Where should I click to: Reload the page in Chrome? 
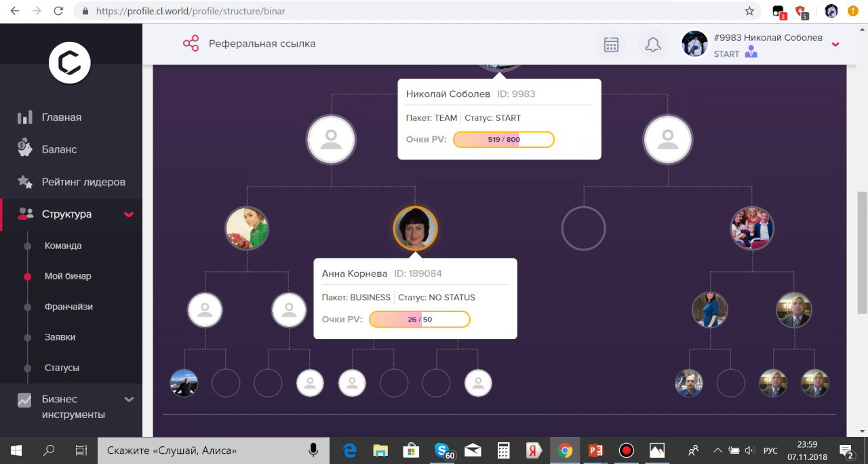(x=58, y=11)
